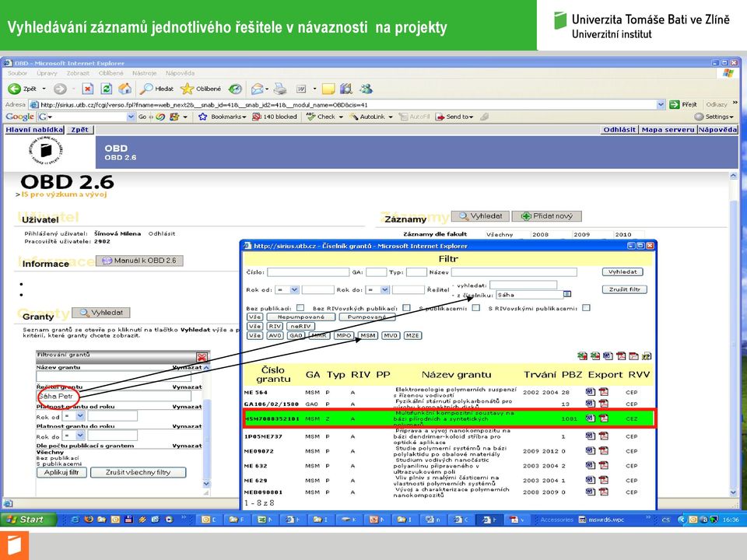Image resolution: width=747 pixels, height=560 pixels.
Task: Close the Filtrování grantů panel with red X
Action: (x=202, y=357)
